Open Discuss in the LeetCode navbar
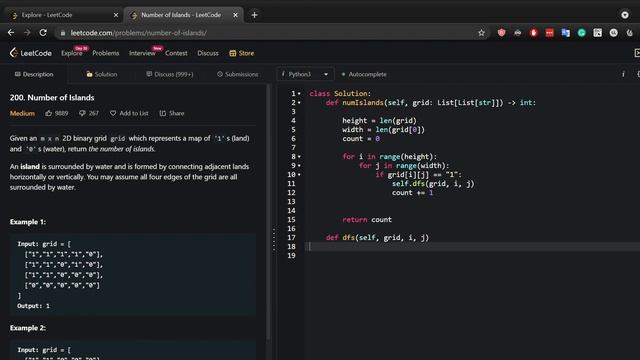Viewport: 640px width, 360px height. click(x=208, y=53)
